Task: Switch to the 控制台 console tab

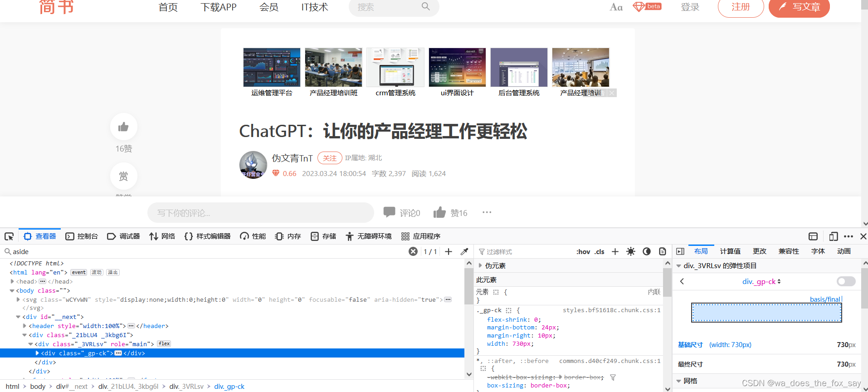Action: (x=82, y=236)
